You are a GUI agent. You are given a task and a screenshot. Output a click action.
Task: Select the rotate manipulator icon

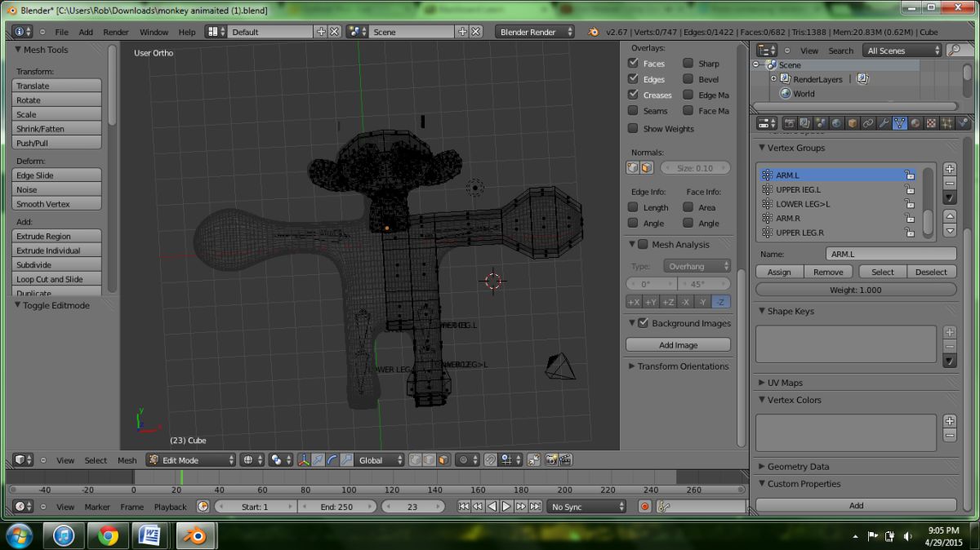(x=332, y=460)
